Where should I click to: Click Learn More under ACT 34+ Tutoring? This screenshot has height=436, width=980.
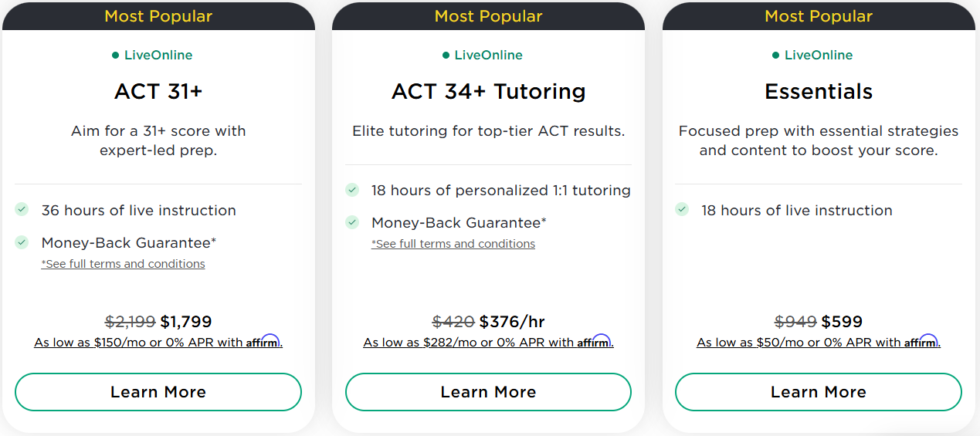point(488,392)
